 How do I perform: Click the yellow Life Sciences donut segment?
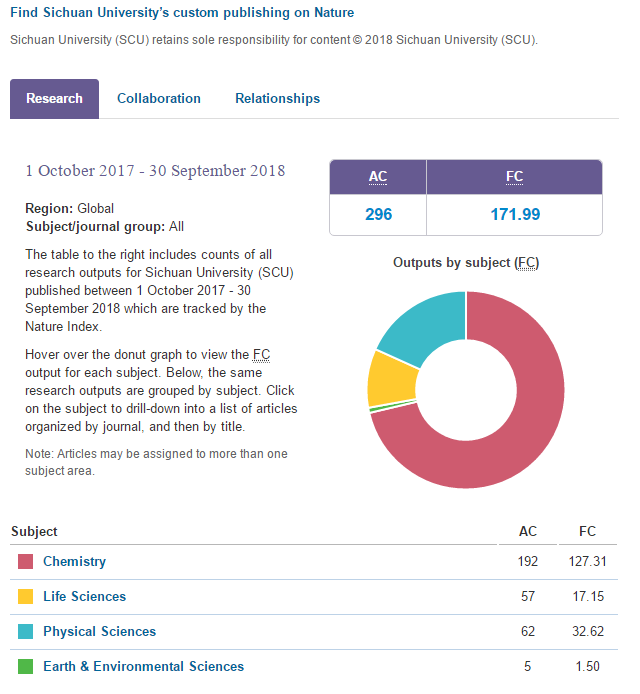[392, 379]
